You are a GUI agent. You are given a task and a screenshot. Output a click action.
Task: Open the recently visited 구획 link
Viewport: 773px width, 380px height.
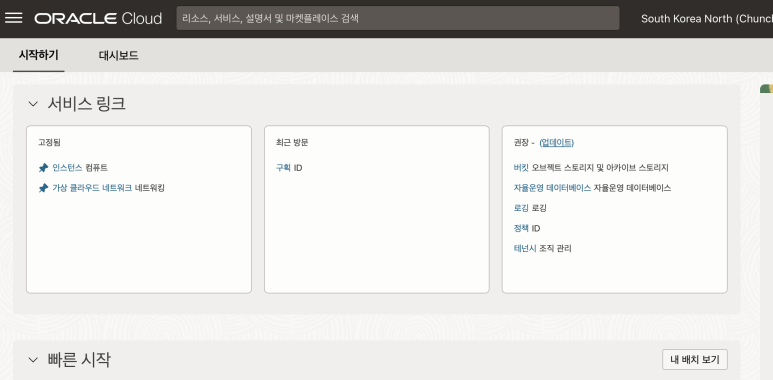(283, 168)
